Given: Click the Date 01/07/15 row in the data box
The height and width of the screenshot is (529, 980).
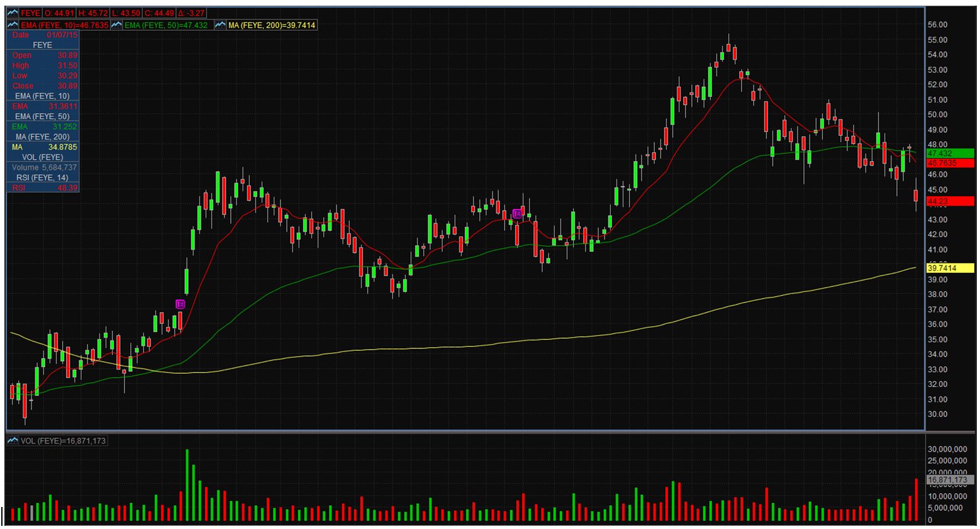Looking at the screenshot, I should click(x=43, y=35).
